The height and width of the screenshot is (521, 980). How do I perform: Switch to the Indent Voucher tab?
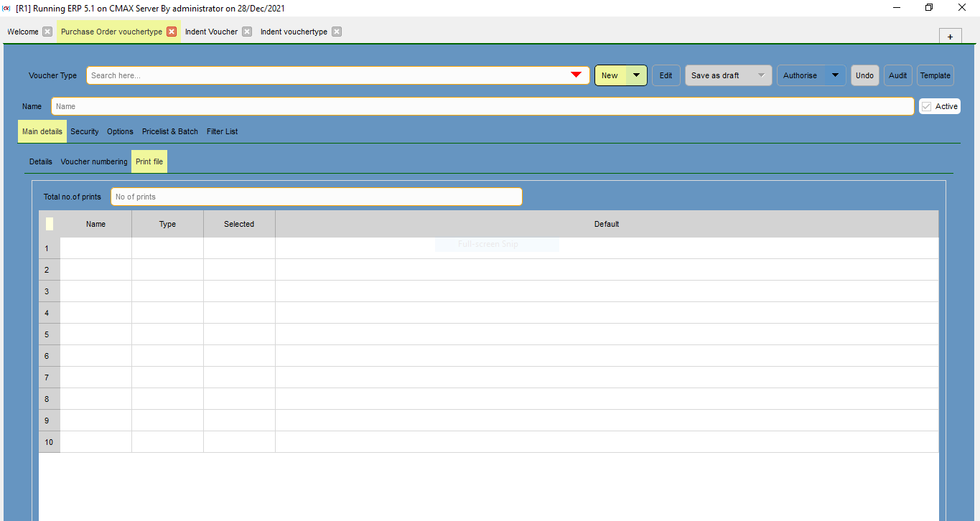[x=211, y=32]
